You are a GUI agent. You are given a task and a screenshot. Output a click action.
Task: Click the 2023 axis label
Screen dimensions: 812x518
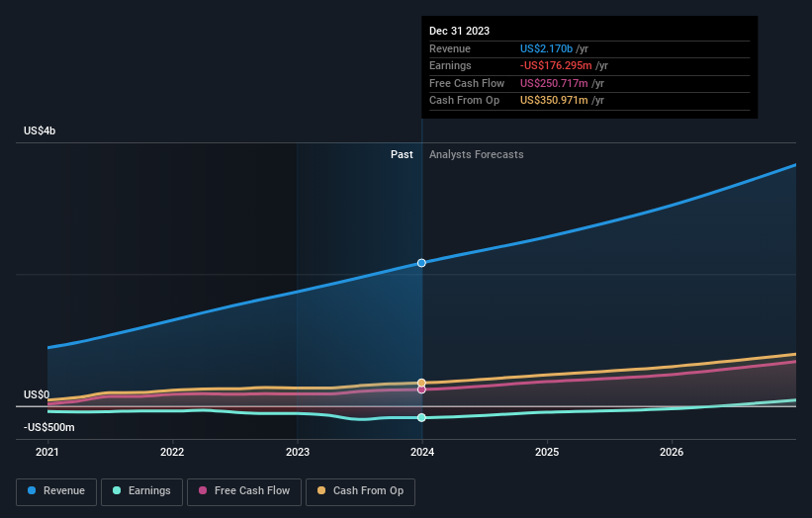coord(298,452)
